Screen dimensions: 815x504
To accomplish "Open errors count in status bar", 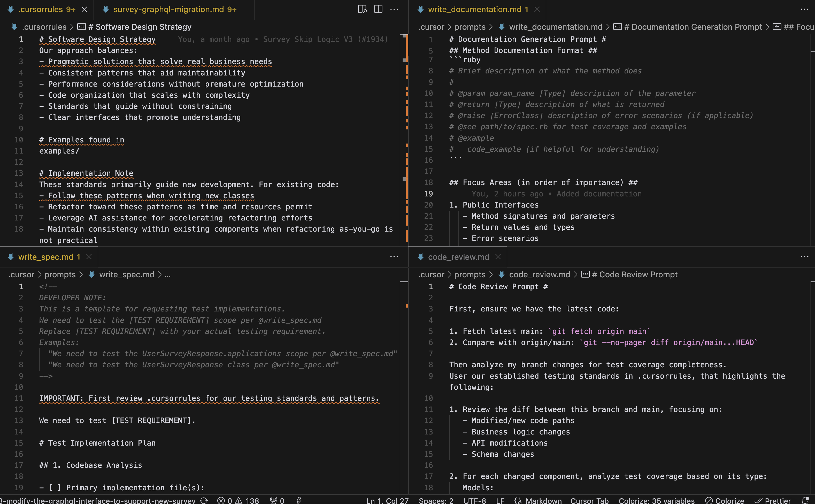I will (x=225, y=500).
